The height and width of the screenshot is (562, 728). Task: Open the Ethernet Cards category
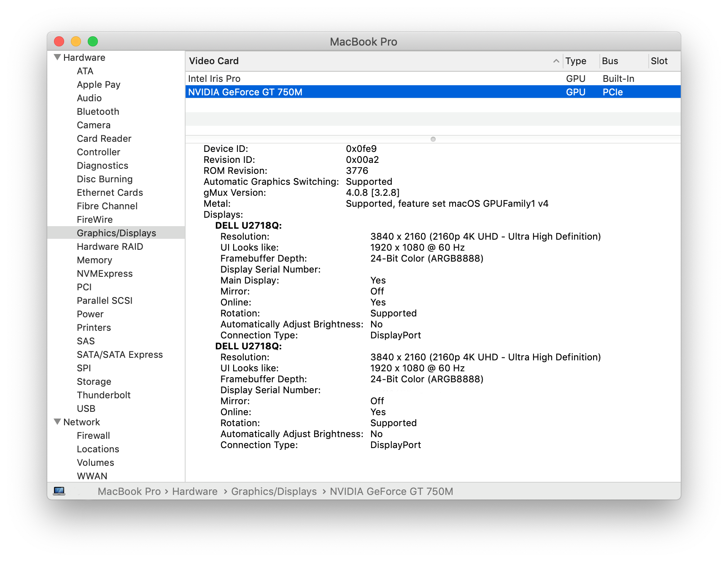[x=110, y=193]
